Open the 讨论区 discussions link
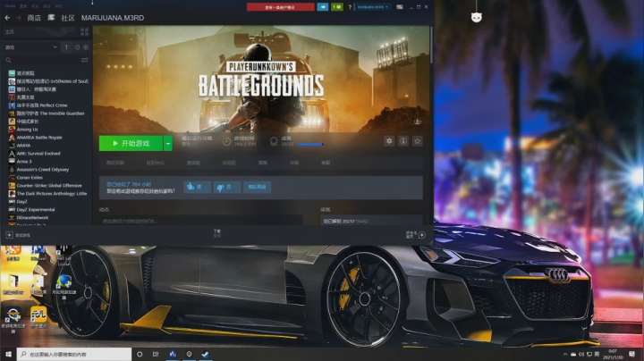Image resolution: width=644 pixels, height=361 pixels. (229, 163)
